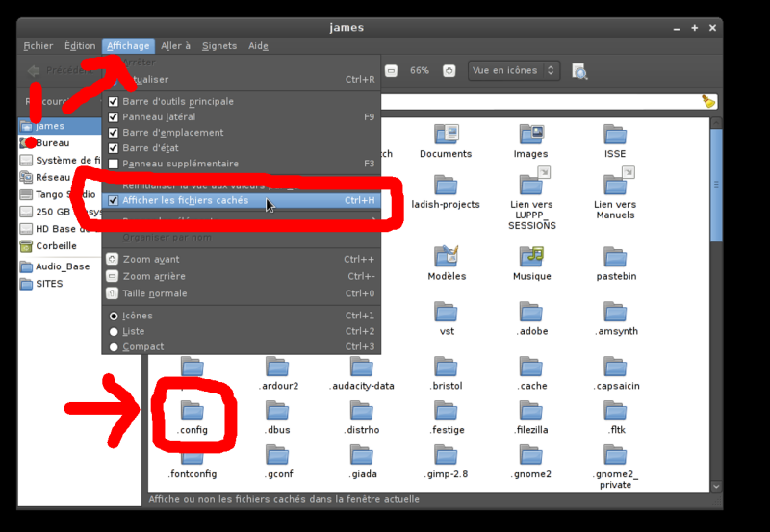This screenshot has height=532, width=770.
Task: Select the .giada folder
Action: 362,455
